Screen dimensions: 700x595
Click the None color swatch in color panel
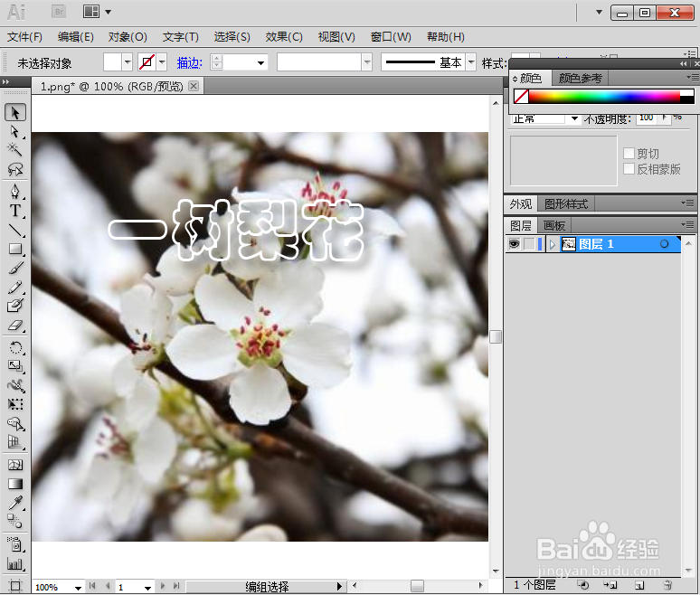[521, 96]
